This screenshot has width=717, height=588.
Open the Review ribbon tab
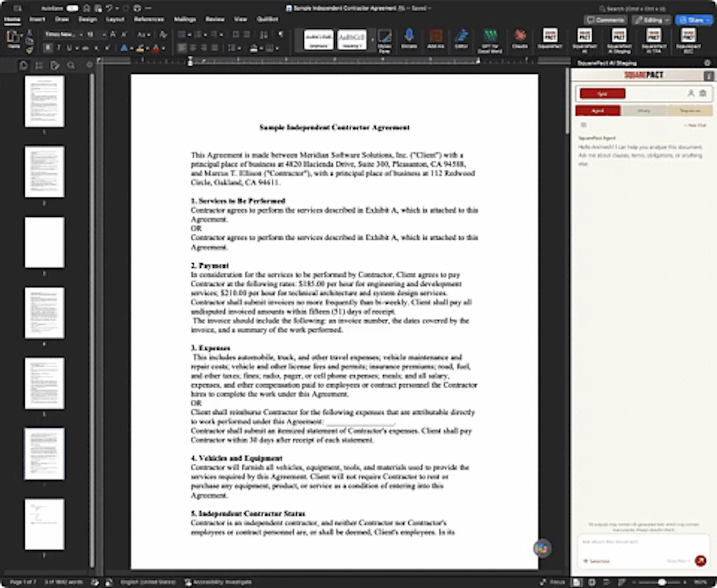(215, 19)
